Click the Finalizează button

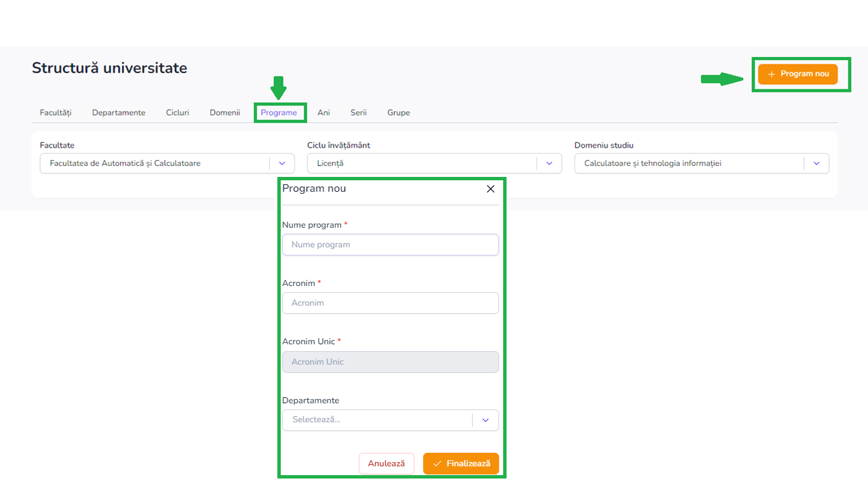tap(461, 464)
